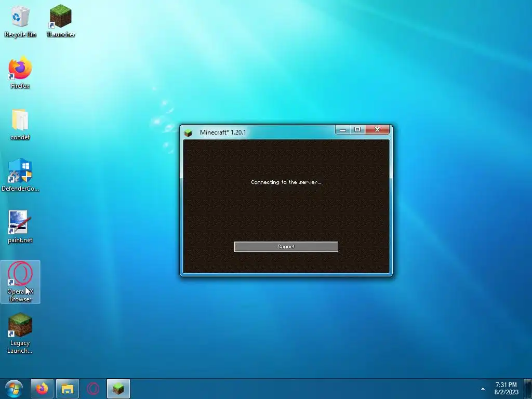The height and width of the screenshot is (399, 532).
Task: Open the Recycle Bin desktop icon
Action: point(20,21)
